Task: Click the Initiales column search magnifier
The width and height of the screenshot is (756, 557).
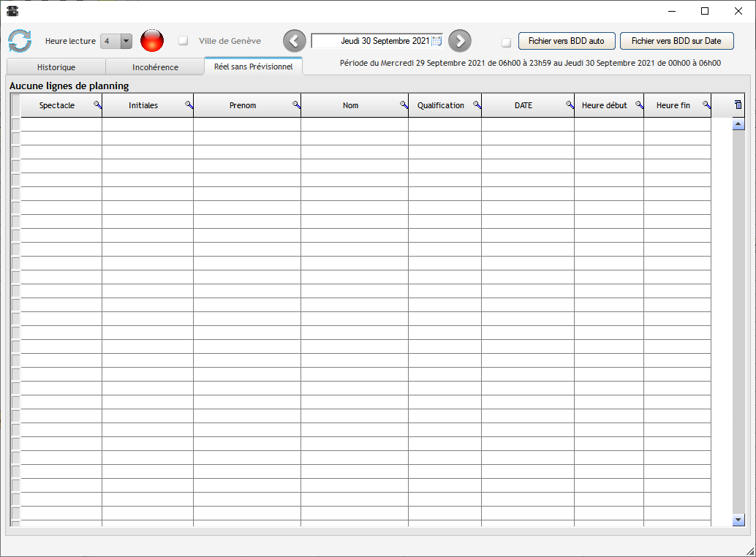Action: [189, 105]
